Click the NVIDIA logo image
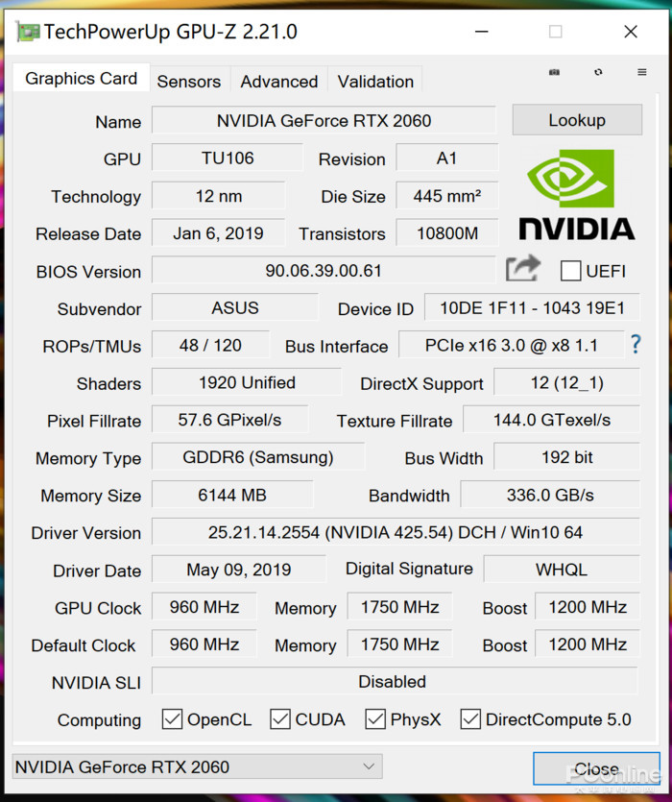 [x=576, y=194]
